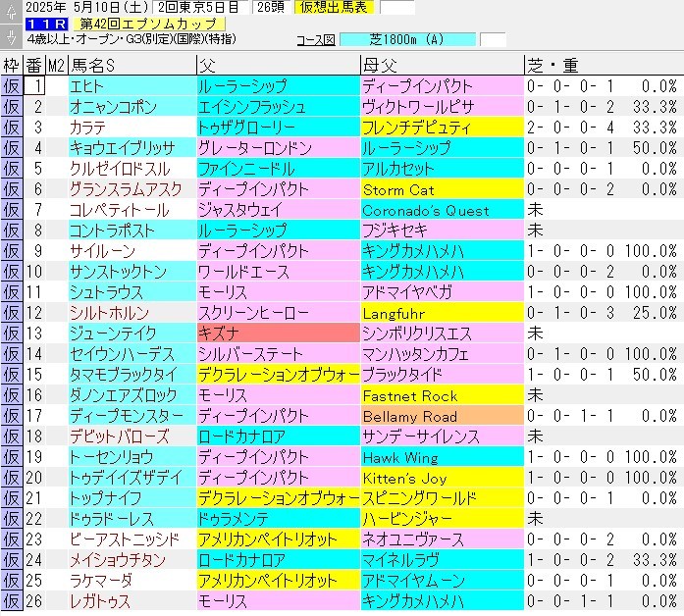684x616 pixels.
Task: Sort by the 番 column header
Action: coord(34,66)
